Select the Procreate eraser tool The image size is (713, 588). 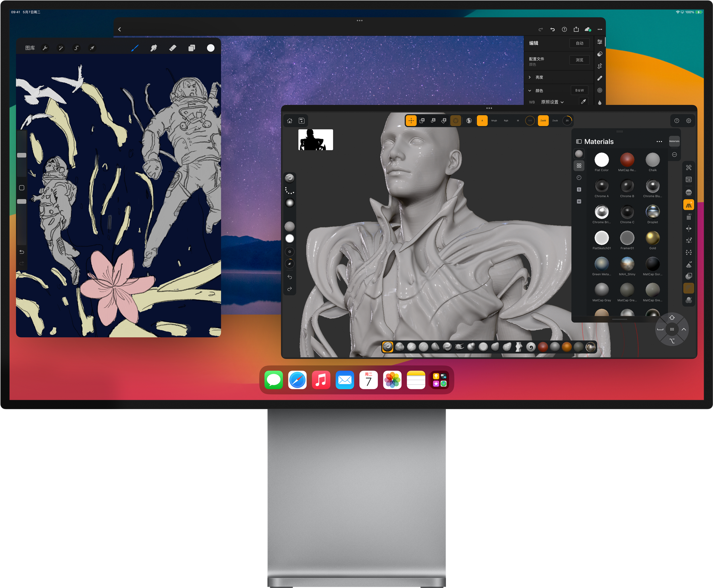173,48
